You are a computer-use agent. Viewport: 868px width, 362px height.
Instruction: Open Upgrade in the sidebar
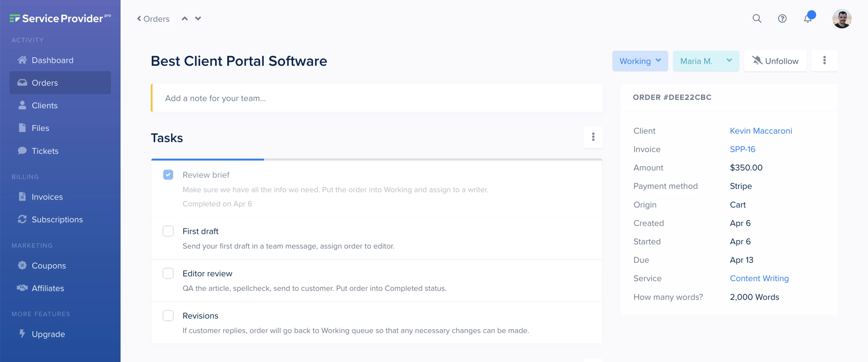[60, 334]
